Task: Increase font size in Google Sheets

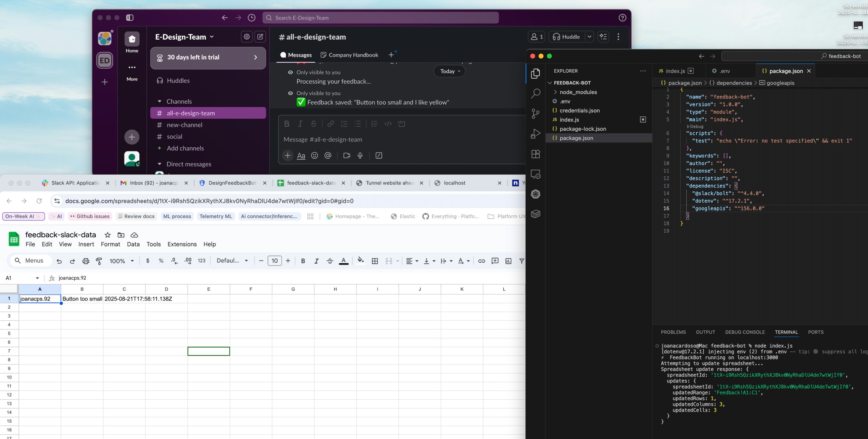Action: pyautogui.click(x=288, y=261)
